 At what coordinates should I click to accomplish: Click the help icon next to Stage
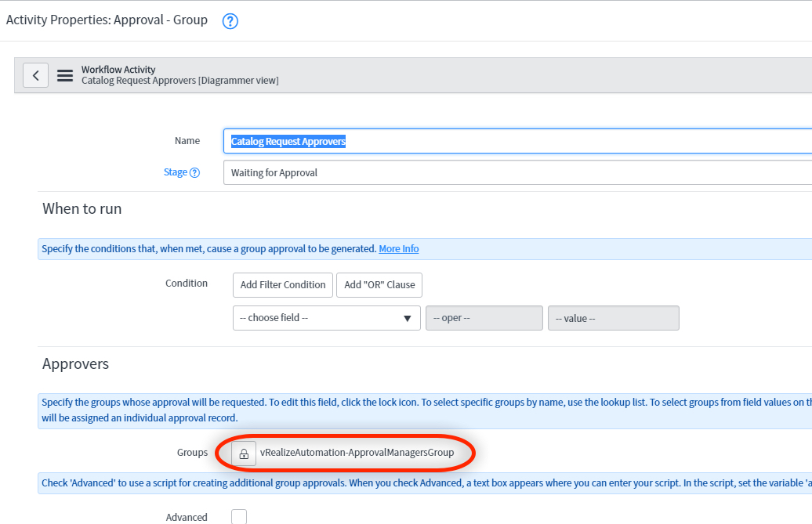click(x=195, y=173)
